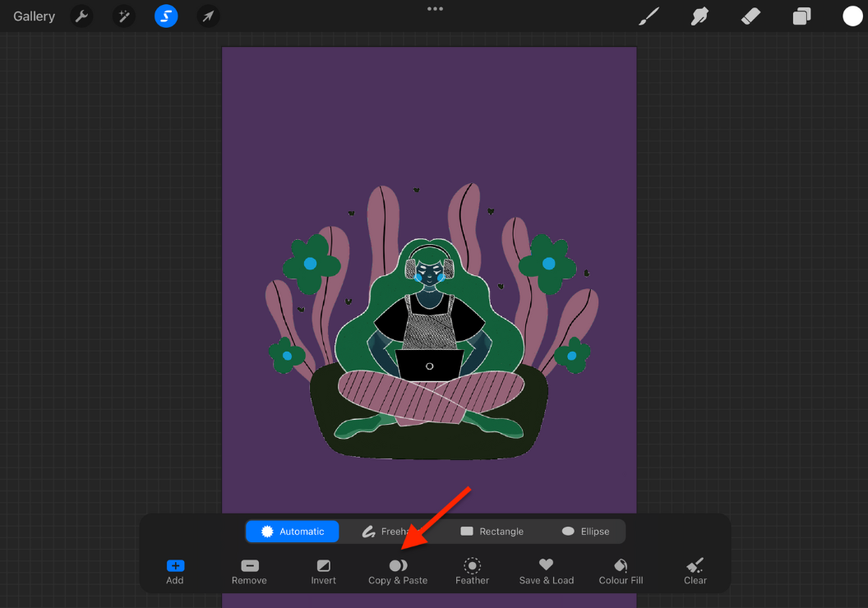Open the Brush library paintbrush icon
The height and width of the screenshot is (608, 868).
[649, 16]
